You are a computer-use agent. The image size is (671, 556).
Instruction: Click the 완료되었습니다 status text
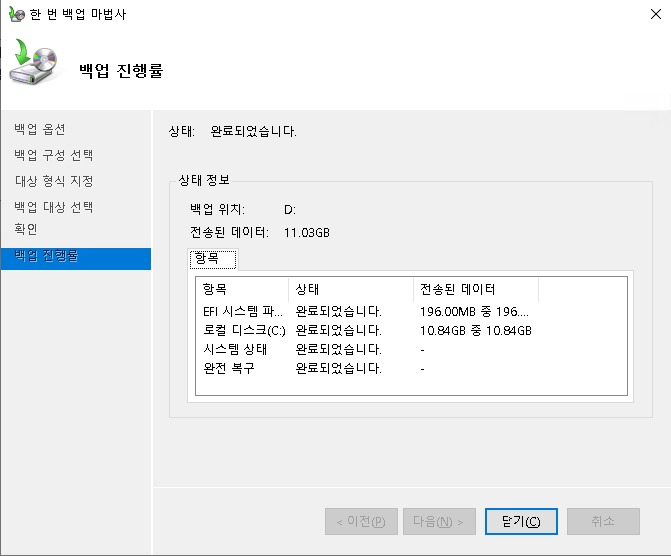[253, 131]
